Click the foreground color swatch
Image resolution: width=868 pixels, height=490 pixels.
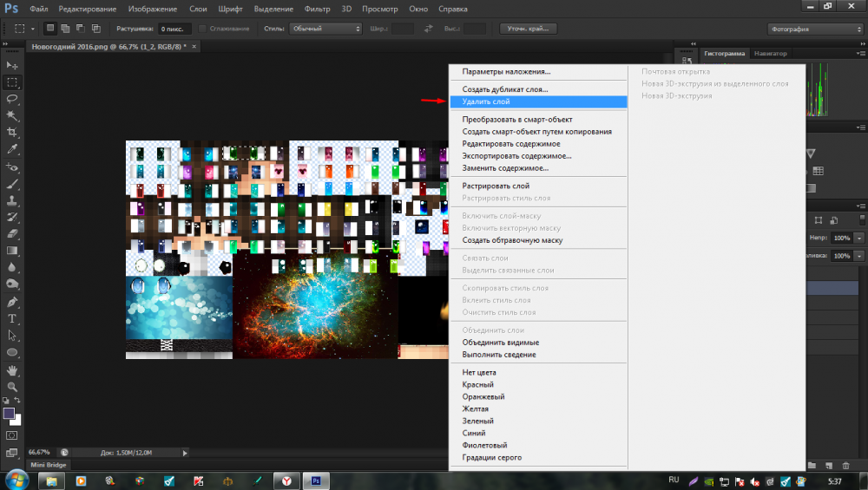(10, 414)
